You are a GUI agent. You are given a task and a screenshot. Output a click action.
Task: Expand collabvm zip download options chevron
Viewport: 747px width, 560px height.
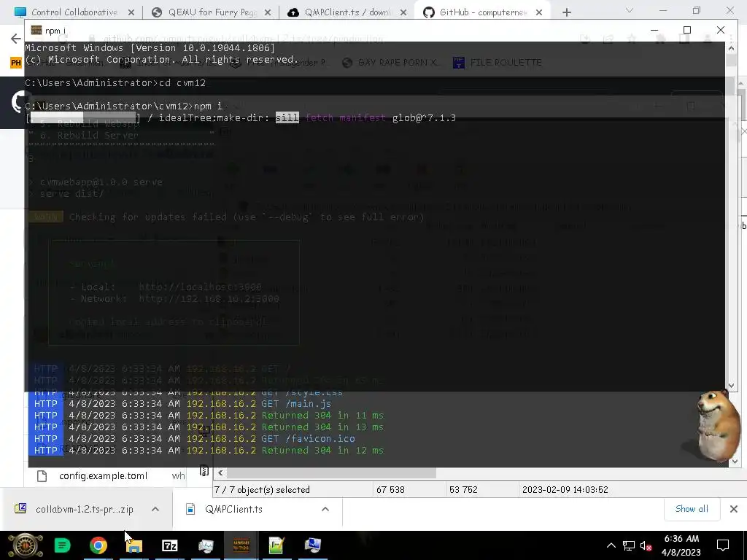tap(155, 509)
